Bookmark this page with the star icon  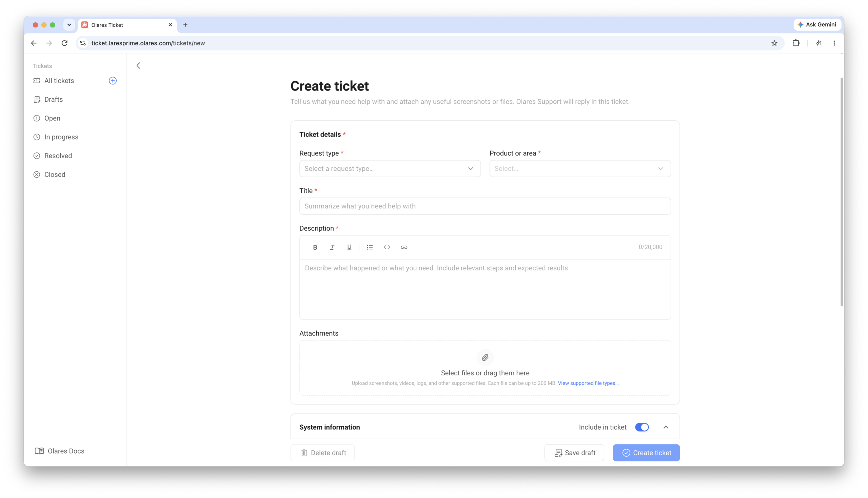774,43
